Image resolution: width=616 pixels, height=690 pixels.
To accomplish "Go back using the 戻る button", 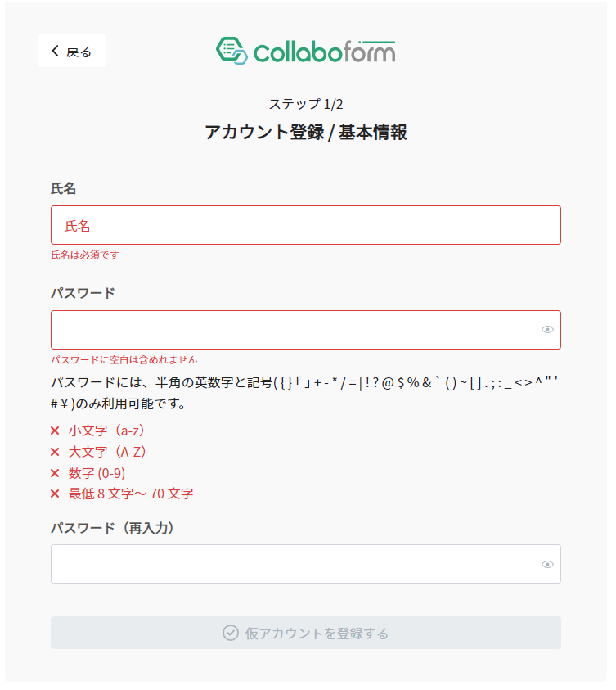I will pyautogui.click(x=72, y=51).
